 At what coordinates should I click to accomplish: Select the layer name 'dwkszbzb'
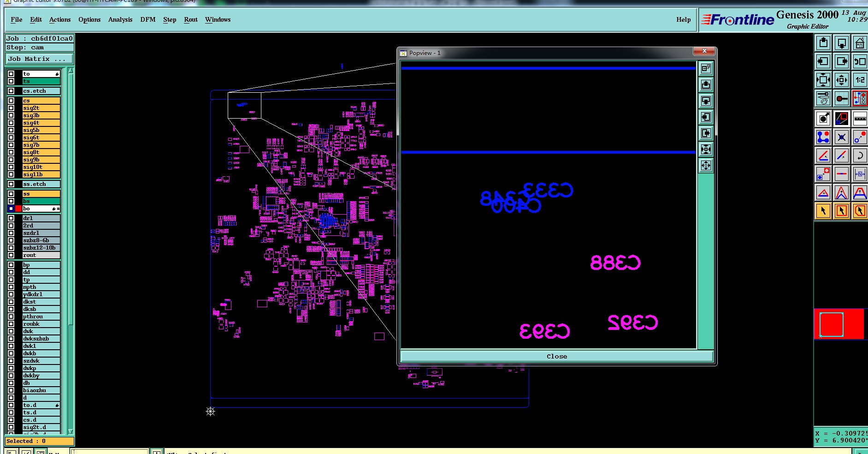tap(41, 339)
